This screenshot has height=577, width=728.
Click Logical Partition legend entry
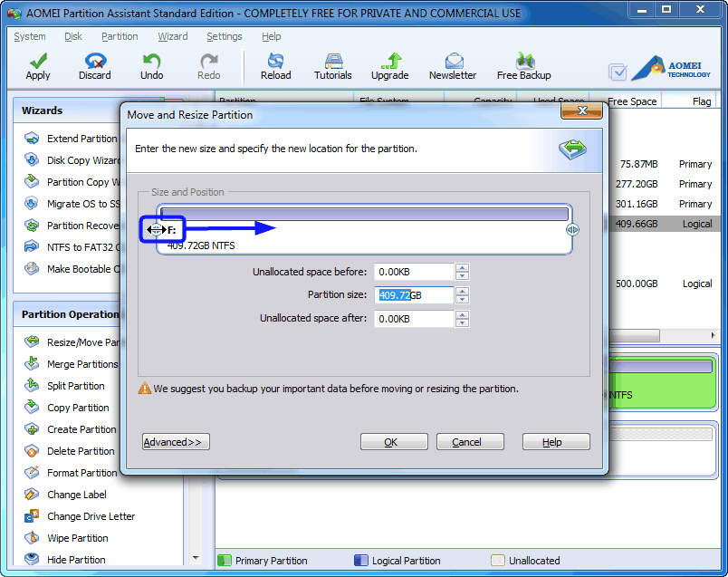click(397, 561)
